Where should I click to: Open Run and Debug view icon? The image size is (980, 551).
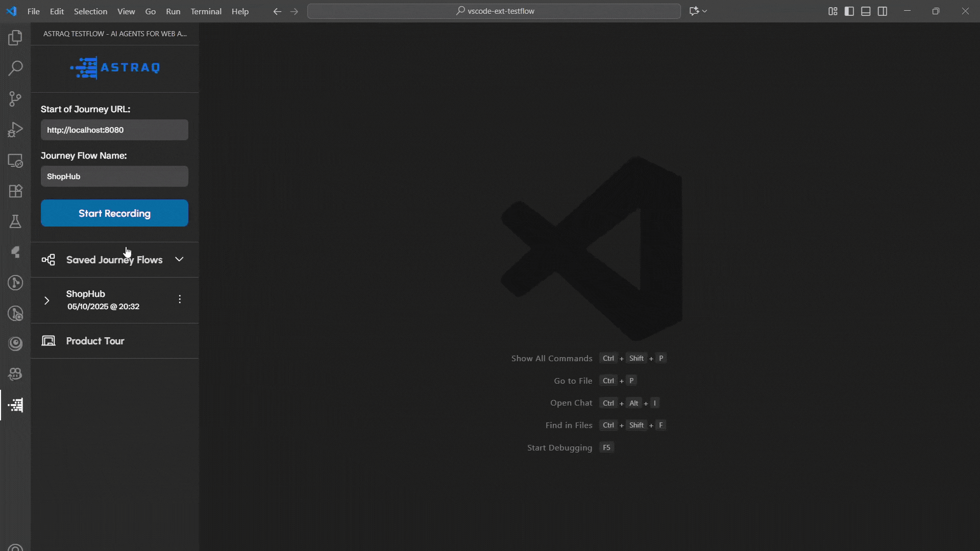coord(15,130)
